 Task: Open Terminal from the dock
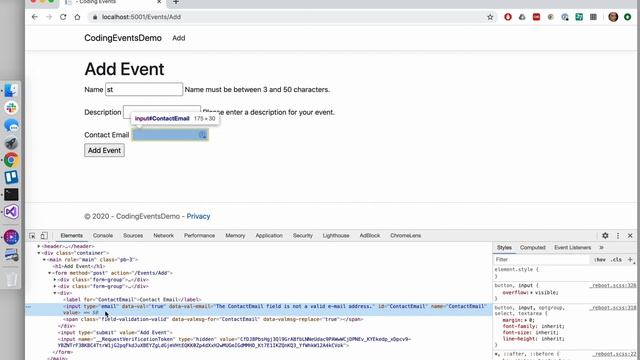point(11,194)
